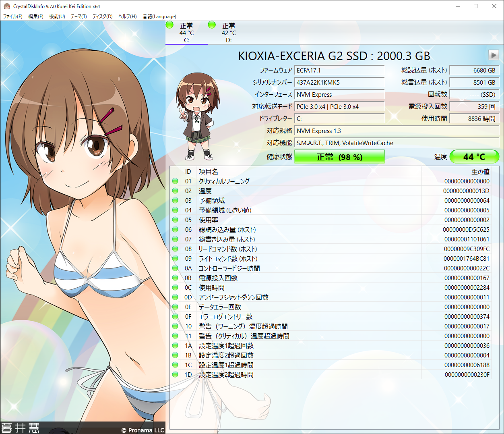Open the 編集(E) menu
504x434 pixels.
coord(35,17)
